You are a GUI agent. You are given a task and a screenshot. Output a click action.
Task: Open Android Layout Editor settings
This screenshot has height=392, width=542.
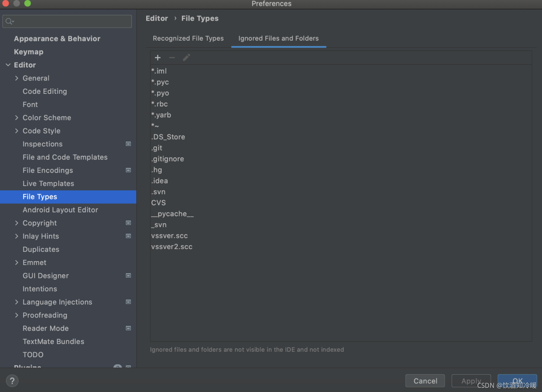60,210
